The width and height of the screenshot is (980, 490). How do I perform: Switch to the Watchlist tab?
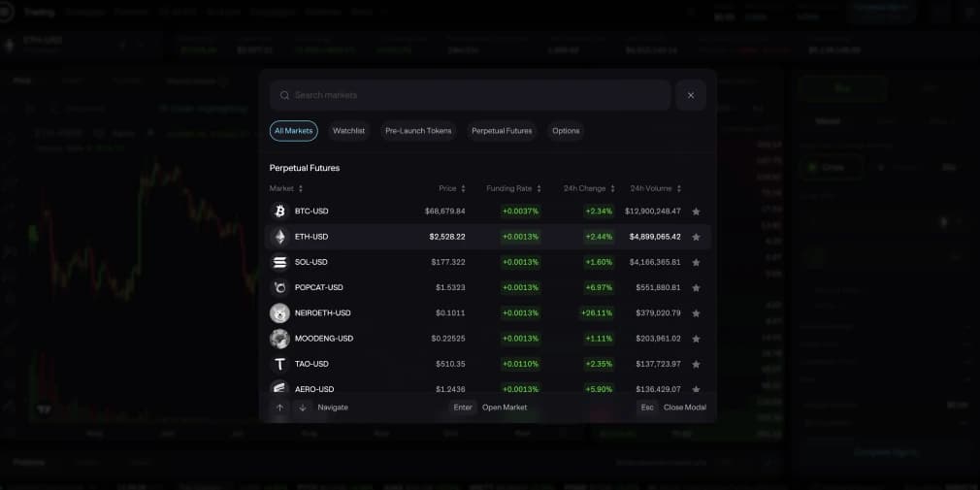pyautogui.click(x=348, y=131)
